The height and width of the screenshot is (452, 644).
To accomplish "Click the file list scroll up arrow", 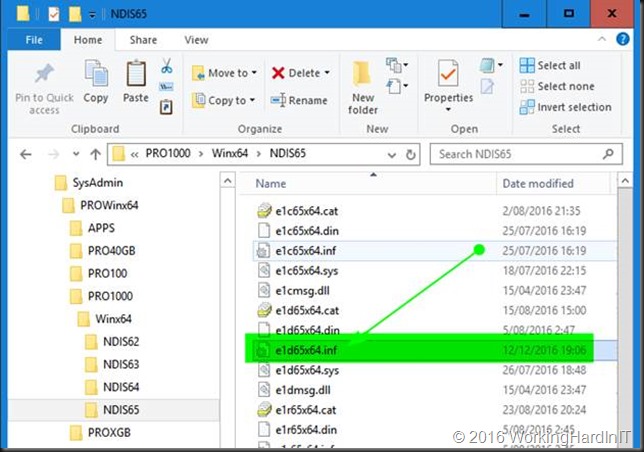I will coord(625,181).
